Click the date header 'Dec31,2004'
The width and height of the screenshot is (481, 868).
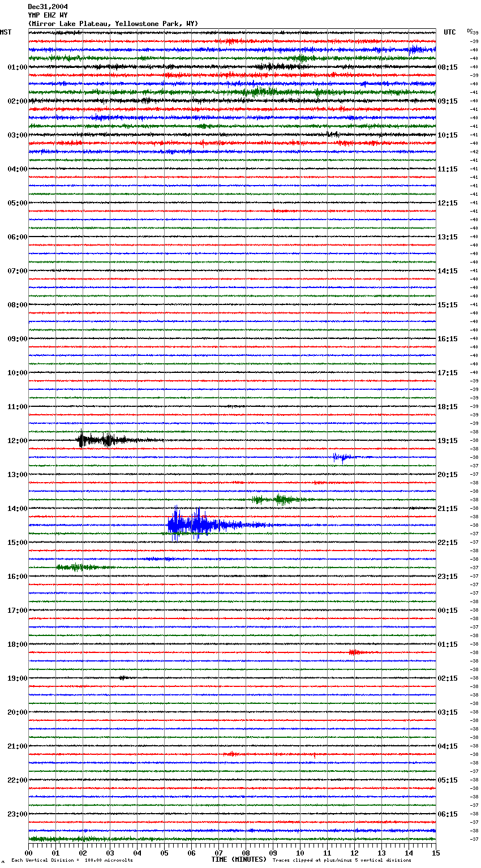tap(48, 7)
